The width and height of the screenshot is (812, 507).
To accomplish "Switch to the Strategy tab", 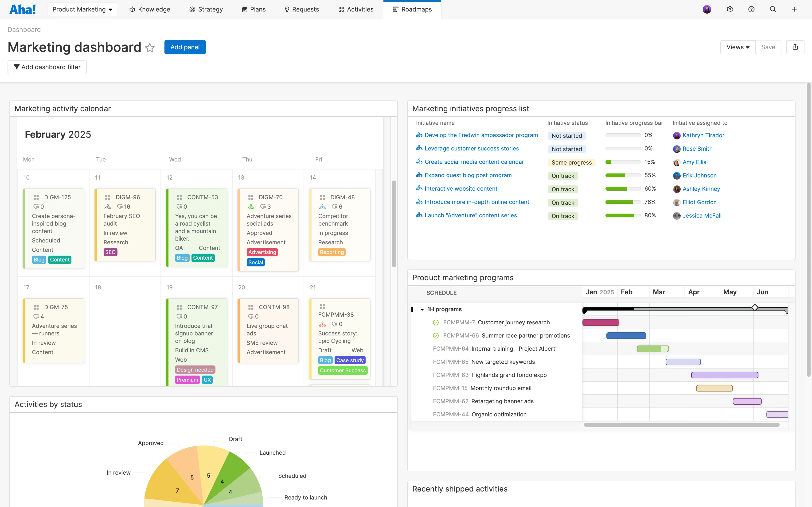I will click(206, 9).
